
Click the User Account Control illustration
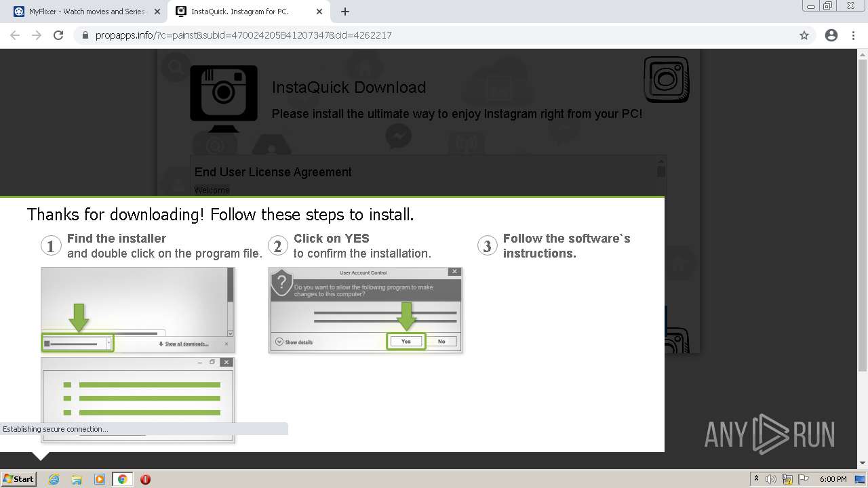pyautogui.click(x=366, y=310)
